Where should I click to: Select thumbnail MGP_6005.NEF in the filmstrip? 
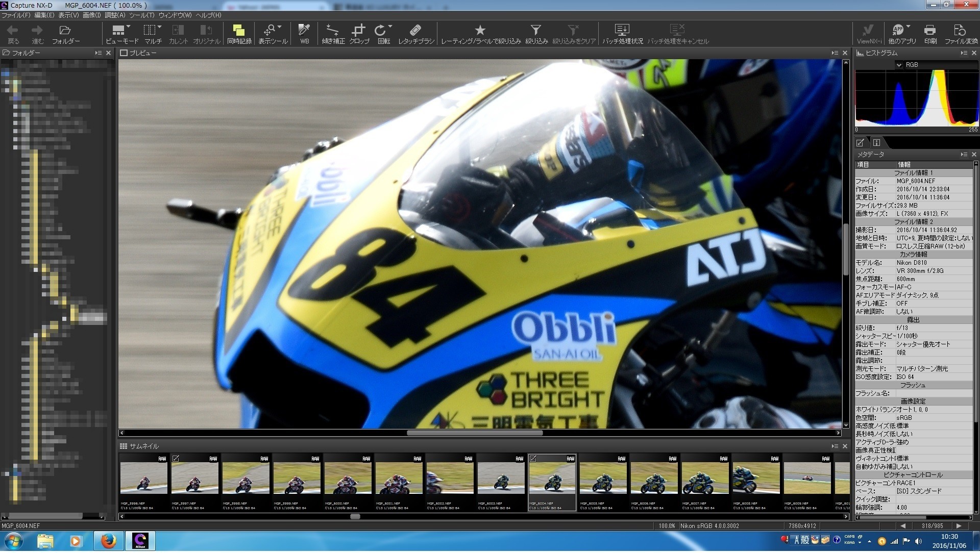tap(603, 483)
